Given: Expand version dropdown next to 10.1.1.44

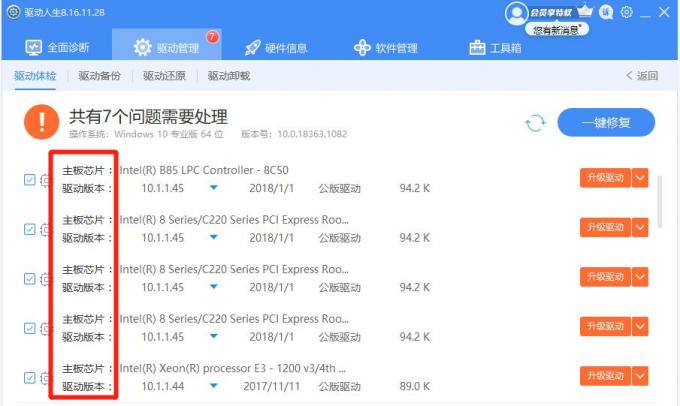Looking at the screenshot, I should (213, 386).
